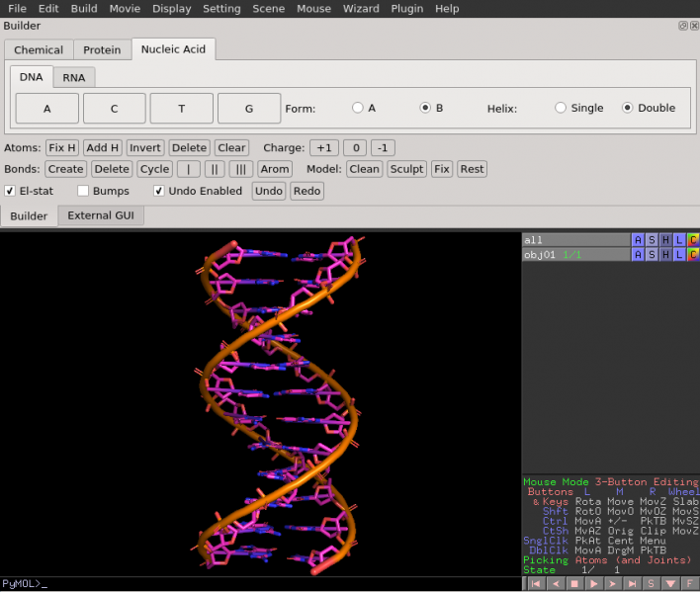This screenshot has height=592, width=700.
Task: Uncheck the El-stat option
Action: tap(10, 191)
